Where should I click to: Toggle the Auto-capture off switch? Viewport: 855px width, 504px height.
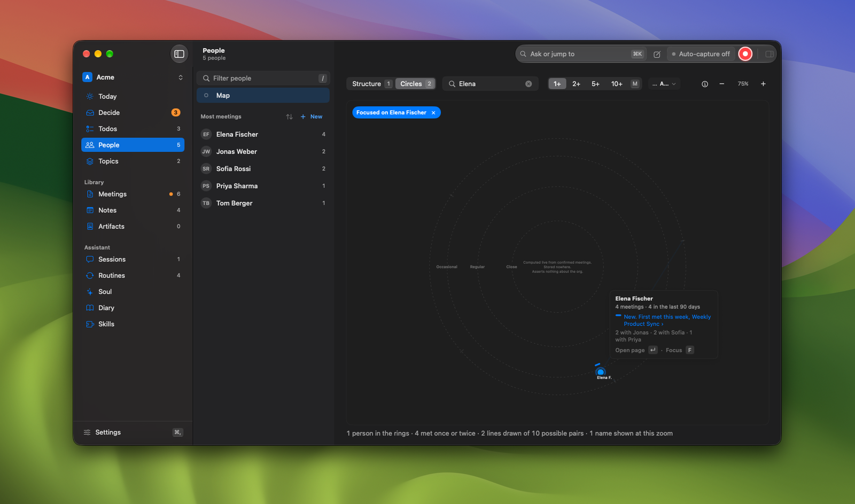[701, 54]
